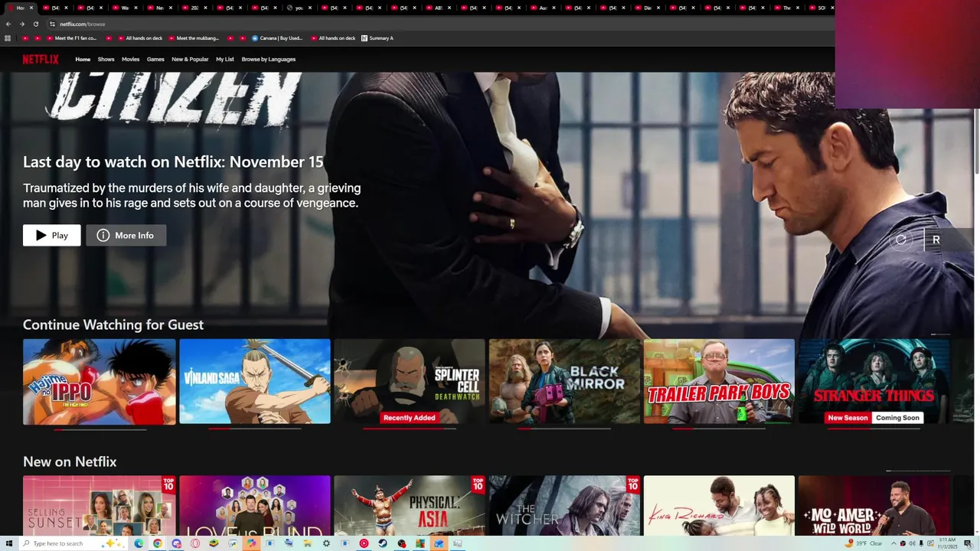Open Browse by Languages
980x551 pixels.
pyautogui.click(x=269, y=59)
